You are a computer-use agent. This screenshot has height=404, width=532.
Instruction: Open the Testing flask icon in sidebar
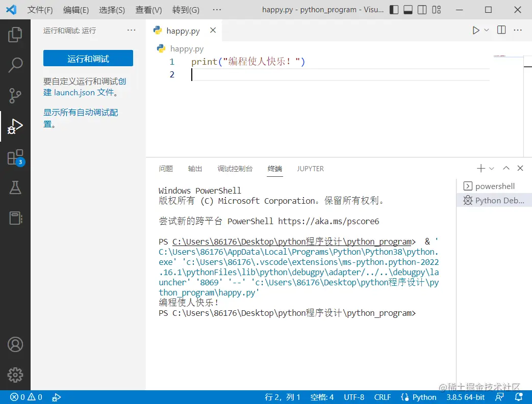(x=15, y=187)
